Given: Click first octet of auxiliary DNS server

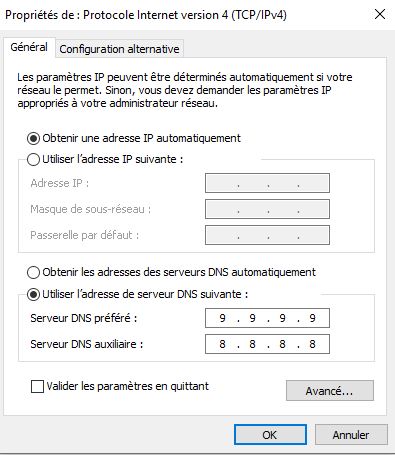Looking at the screenshot, I should (x=223, y=344).
